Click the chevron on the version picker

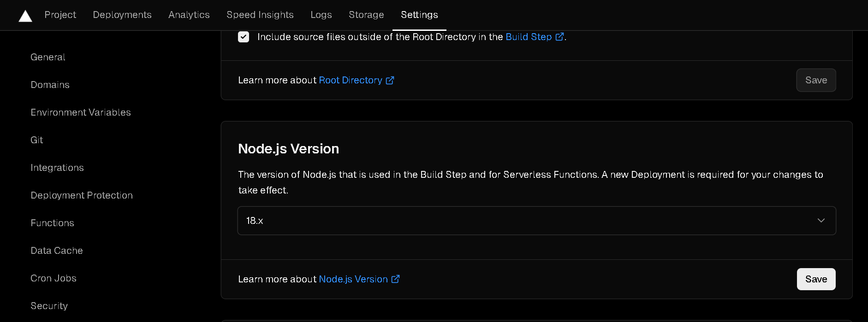click(x=821, y=221)
